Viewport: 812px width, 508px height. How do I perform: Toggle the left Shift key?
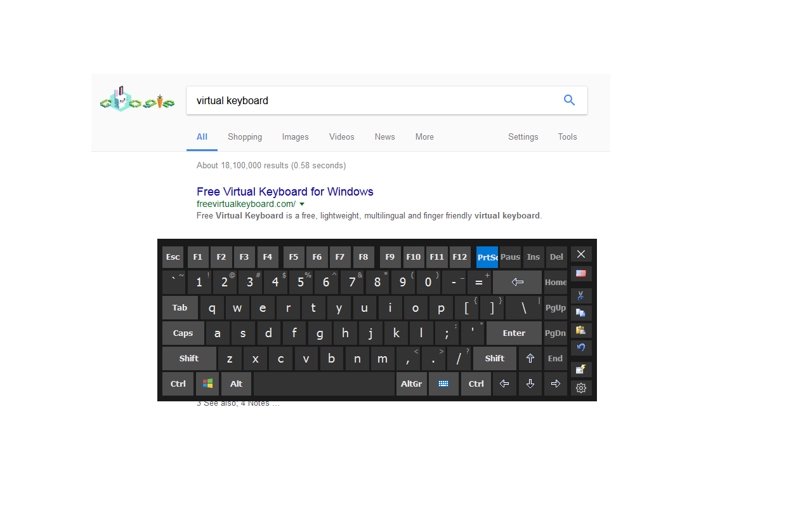click(189, 358)
